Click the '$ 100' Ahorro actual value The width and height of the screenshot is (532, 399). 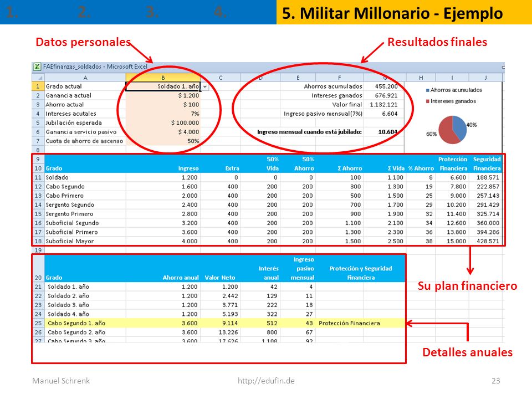(163, 105)
